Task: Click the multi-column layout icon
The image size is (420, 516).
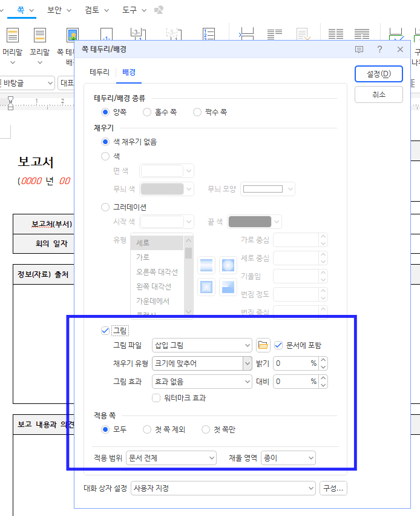Action: pos(362,34)
